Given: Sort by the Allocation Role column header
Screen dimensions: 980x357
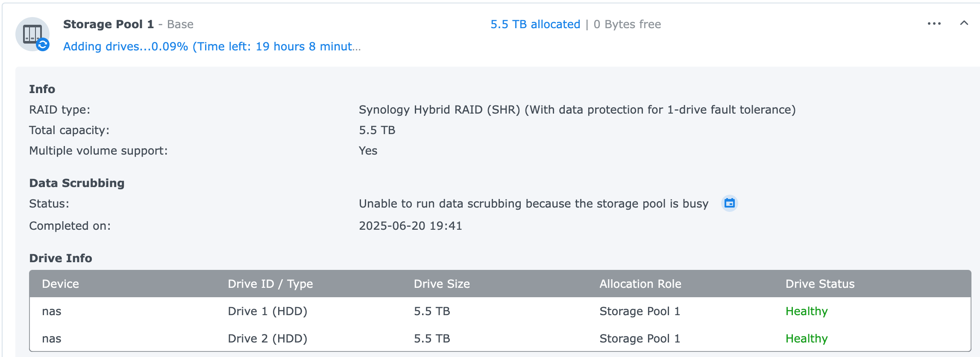Looking at the screenshot, I should coord(640,284).
